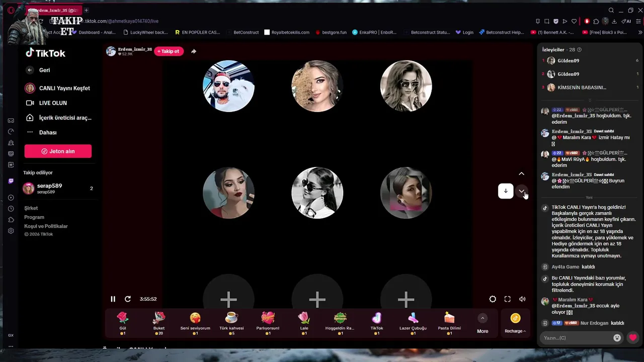Go back with the Geri arrow
Image resolution: width=644 pixels, height=362 pixels.
click(x=30, y=70)
